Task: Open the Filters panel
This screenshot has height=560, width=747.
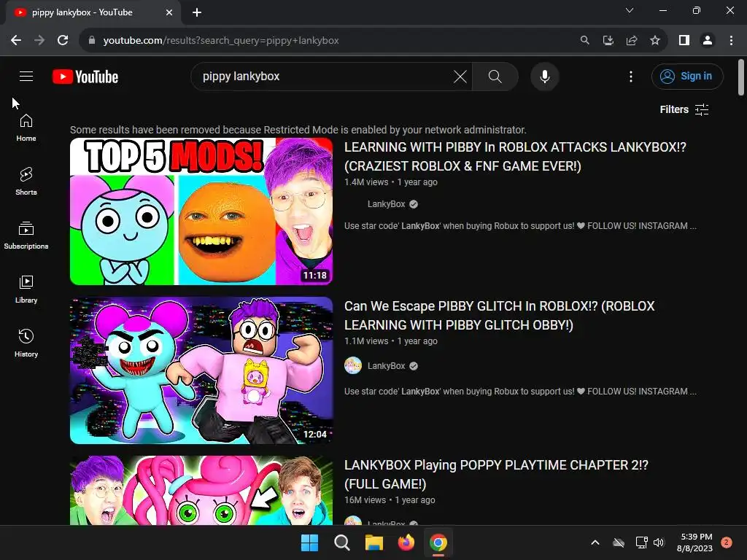Action: click(684, 109)
